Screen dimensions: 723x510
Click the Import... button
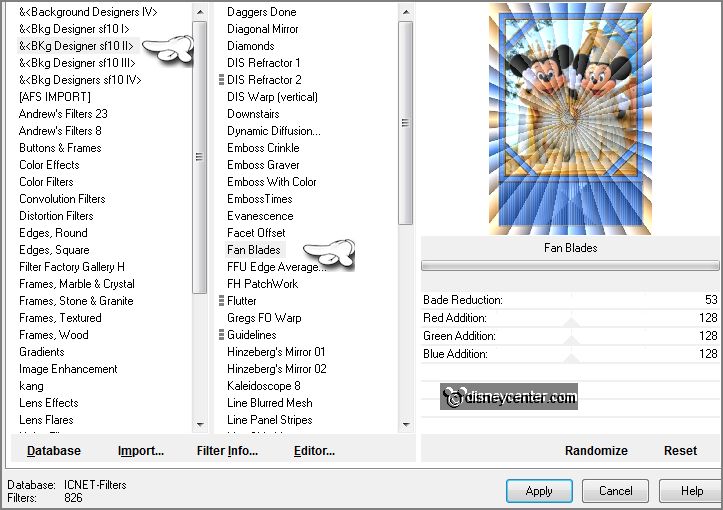coord(141,451)
